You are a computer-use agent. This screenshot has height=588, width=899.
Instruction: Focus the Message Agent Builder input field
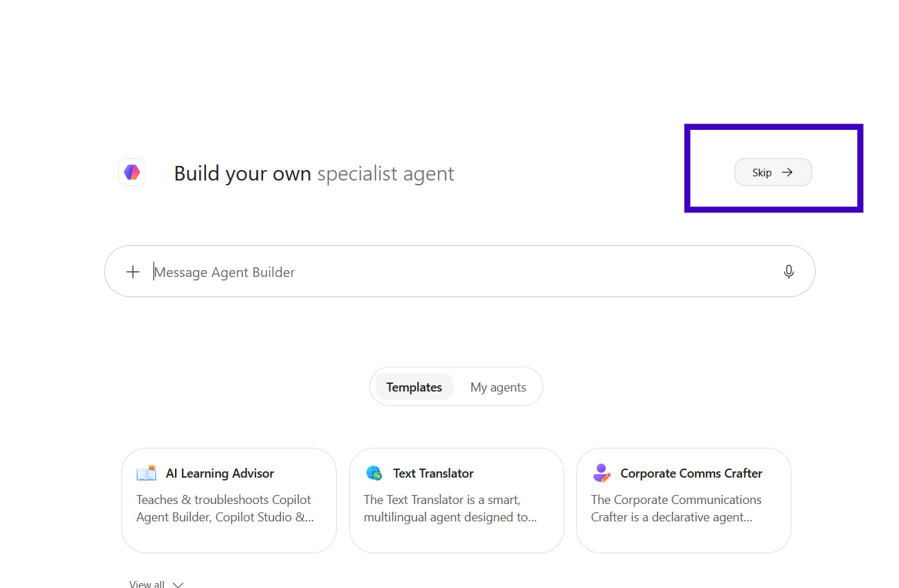[460, 271]
